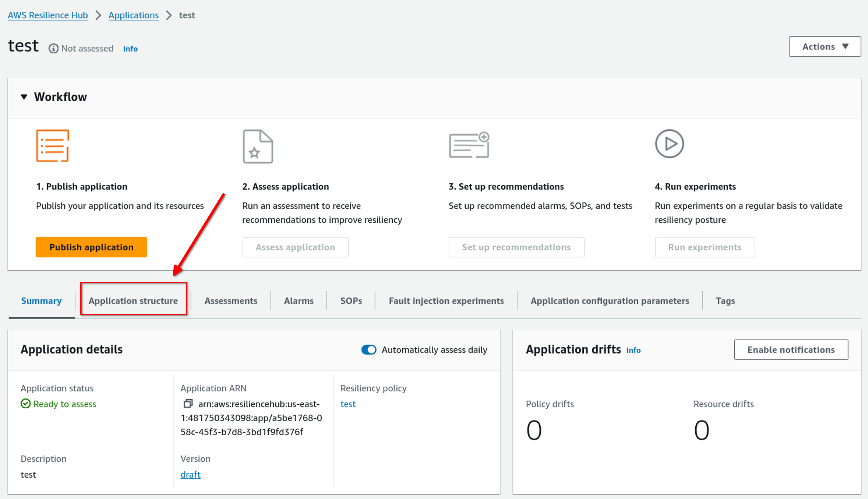
Task: Select the Alarms tab
Action: click(x=299, y=301)
